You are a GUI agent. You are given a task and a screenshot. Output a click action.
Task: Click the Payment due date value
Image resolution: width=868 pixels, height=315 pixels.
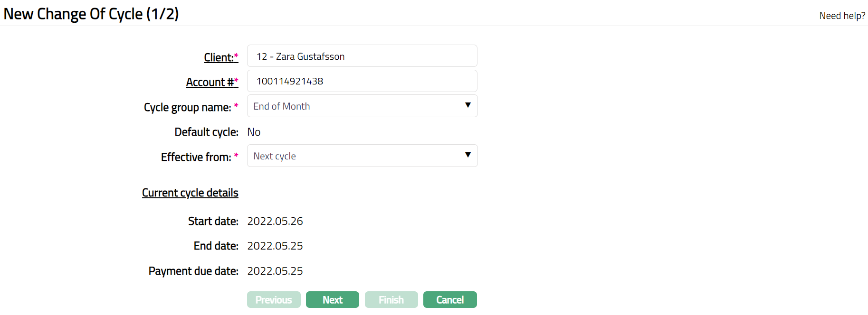point(275,271)
